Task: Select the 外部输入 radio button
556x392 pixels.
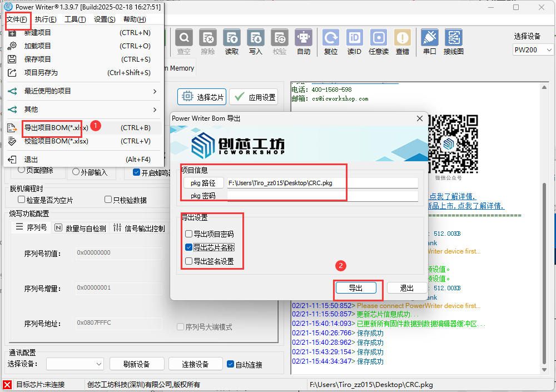Action: point(76,172)
